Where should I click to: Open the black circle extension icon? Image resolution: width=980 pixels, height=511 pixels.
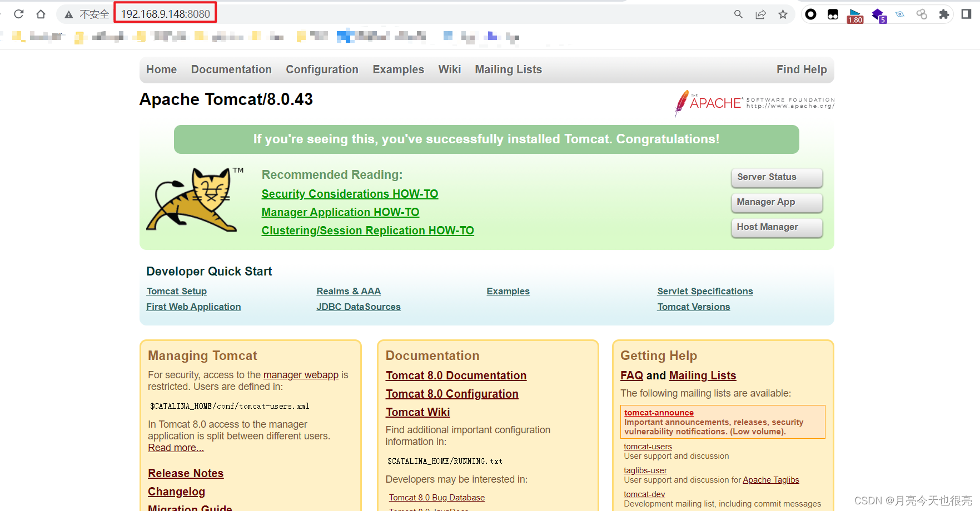click(810, 14)
